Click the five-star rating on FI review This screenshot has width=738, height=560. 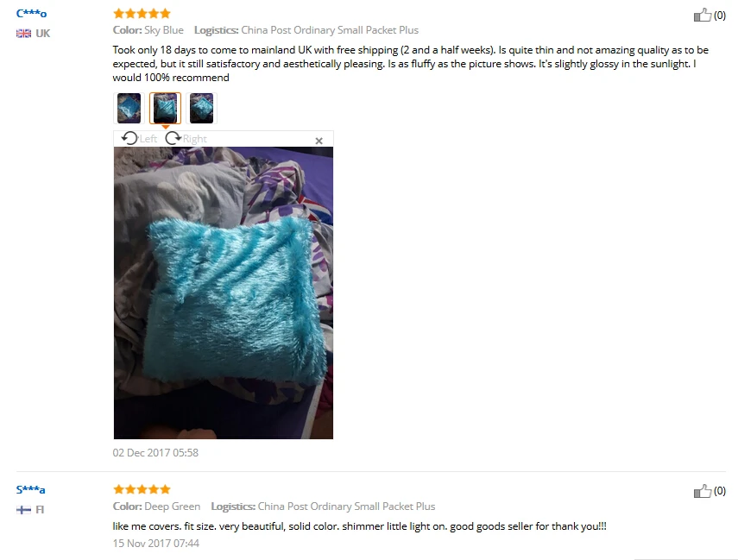tap(142, 489)
